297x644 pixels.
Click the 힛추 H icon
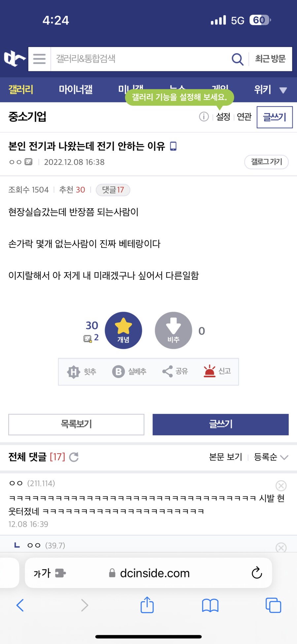click(x=73, y=371)
